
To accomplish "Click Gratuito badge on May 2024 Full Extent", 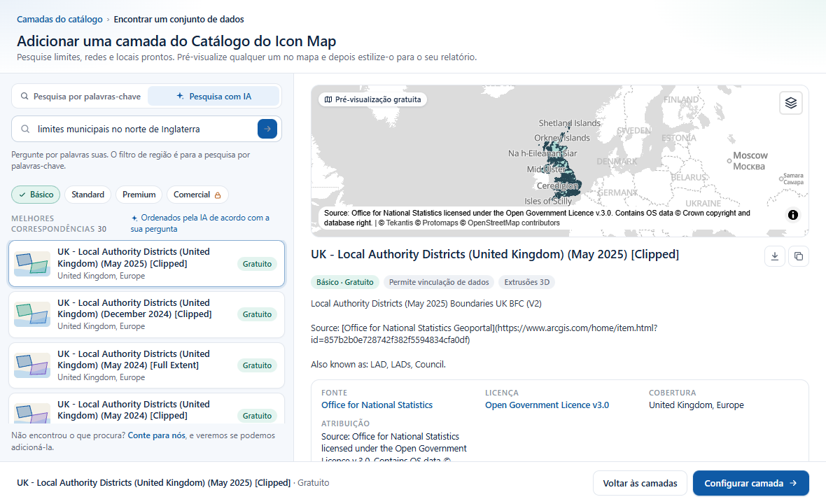I will 257,365.
